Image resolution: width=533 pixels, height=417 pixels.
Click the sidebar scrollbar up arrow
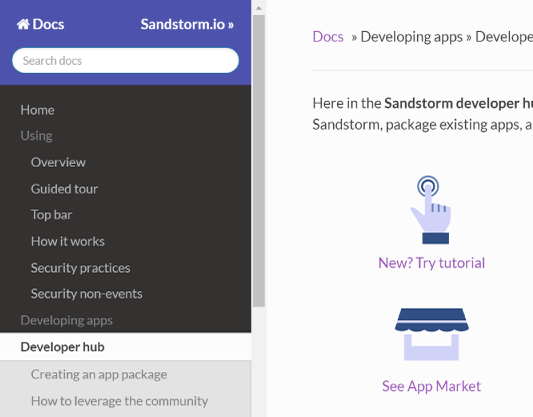click(259, 8)
